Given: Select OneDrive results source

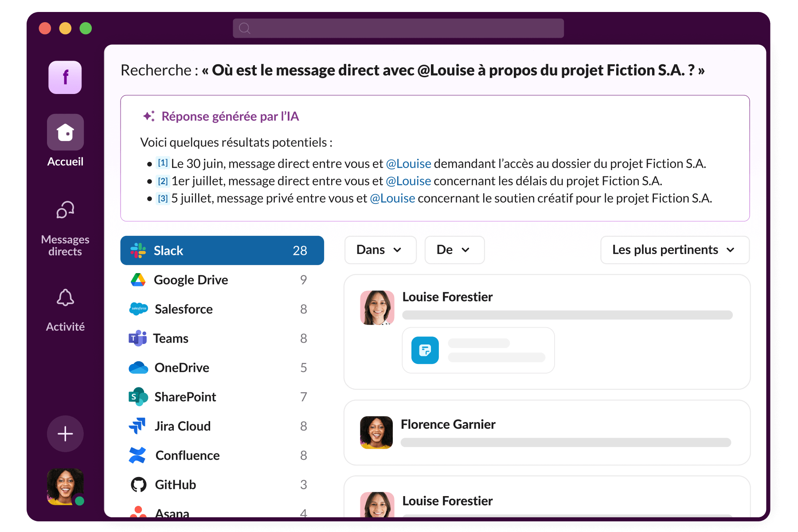Looking at the screenshot, I should pyautogui.click(x=222, y=368).
